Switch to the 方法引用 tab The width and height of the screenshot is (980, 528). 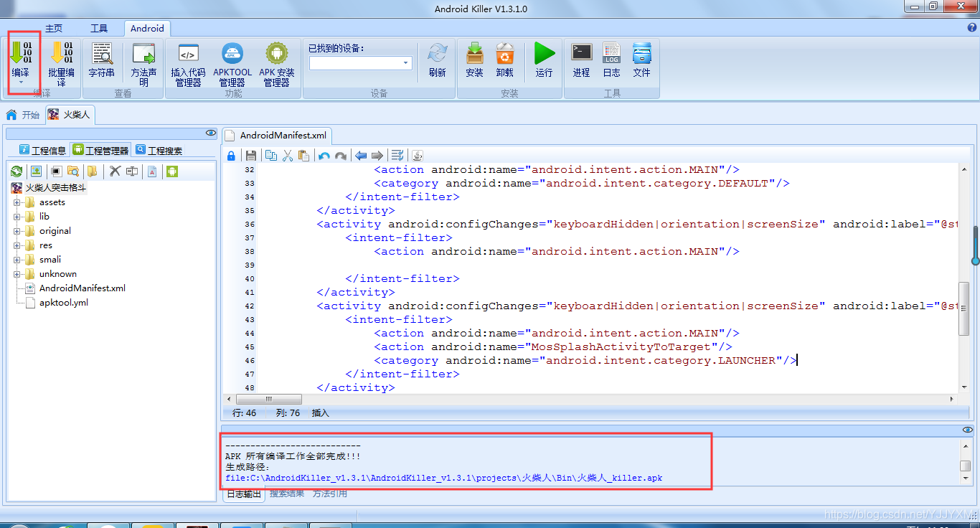point(329,494)
